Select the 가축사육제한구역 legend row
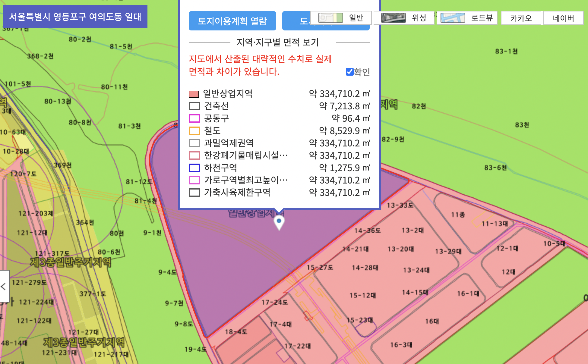Screen dimensions: 588x364 click(x=237, y=193)
